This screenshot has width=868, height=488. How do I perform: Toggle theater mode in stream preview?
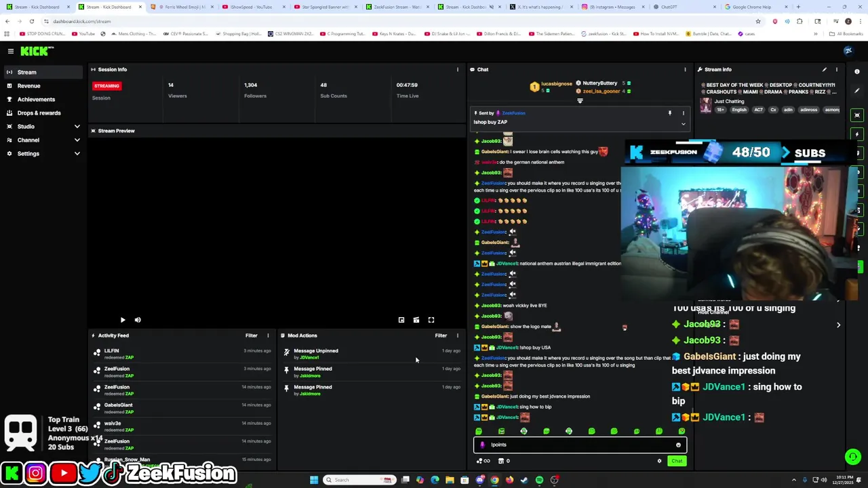coord(416,320)
